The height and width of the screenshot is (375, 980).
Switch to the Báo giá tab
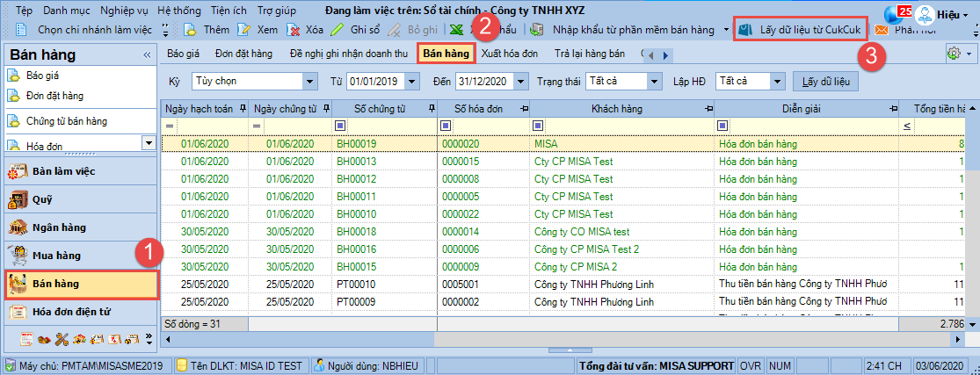pyautogui.click(x=182, y=54)
